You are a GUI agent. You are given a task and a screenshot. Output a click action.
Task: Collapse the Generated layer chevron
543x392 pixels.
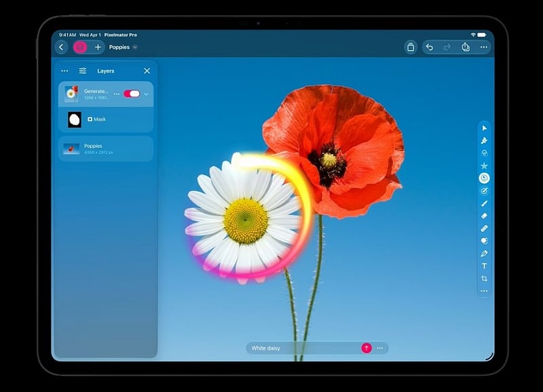click(x=147, y=94)
